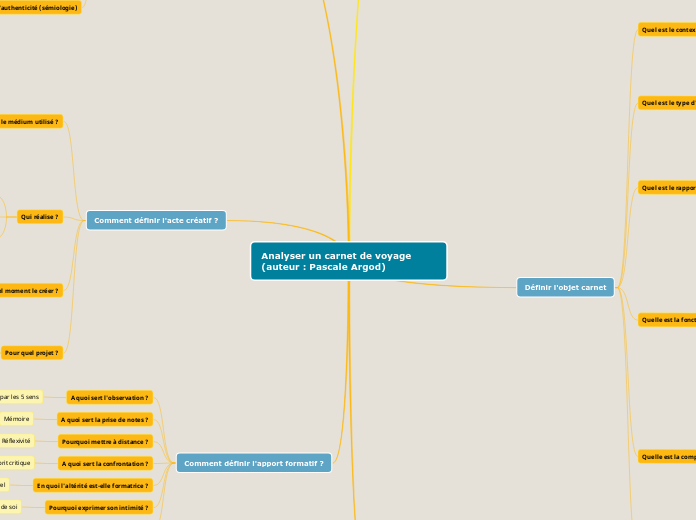Select the central node 'Analyser un carnet de voyage'

coord(348,261)
